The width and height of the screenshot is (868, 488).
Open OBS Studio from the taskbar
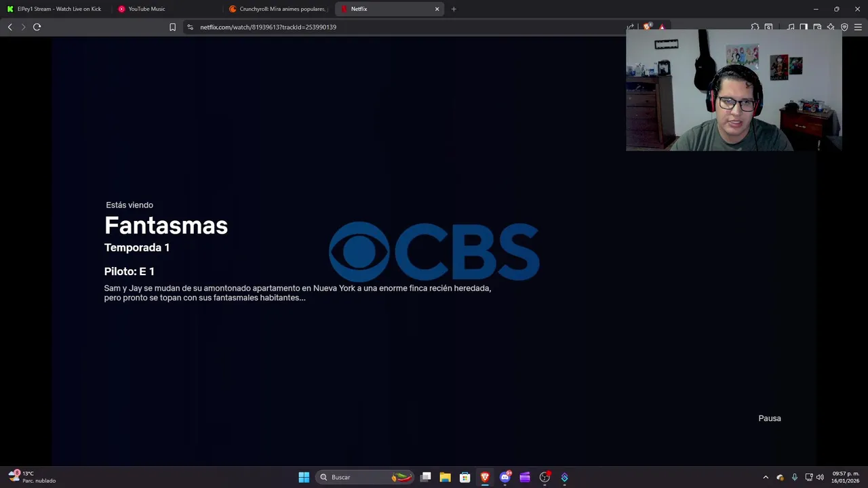545,477
